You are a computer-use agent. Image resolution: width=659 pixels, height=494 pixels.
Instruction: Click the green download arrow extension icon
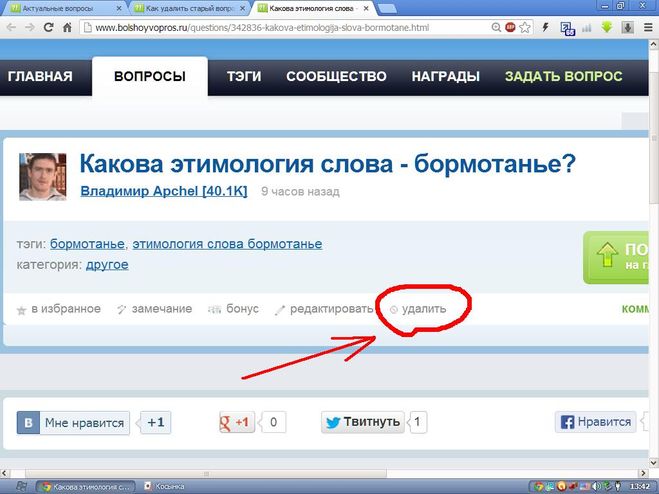tap(606, 27)
